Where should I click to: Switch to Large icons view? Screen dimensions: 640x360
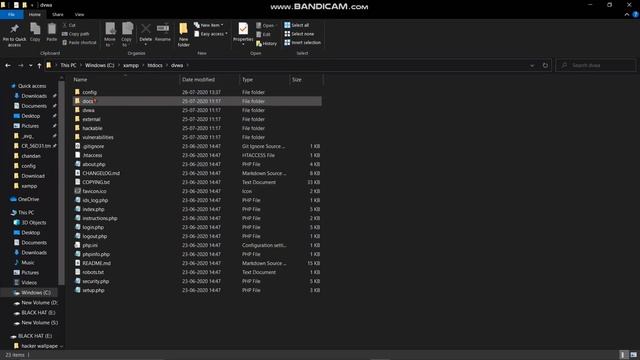point(633,355)
